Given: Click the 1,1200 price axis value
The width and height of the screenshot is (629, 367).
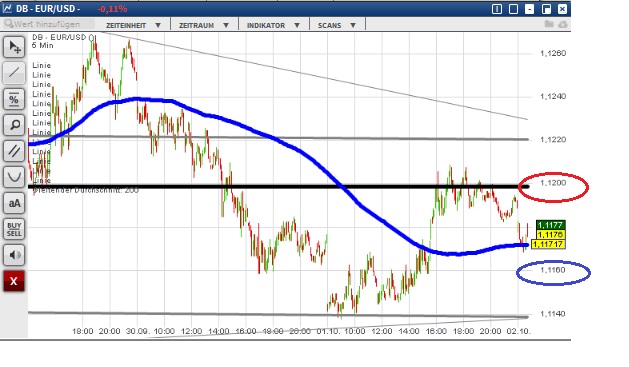Looking at the screenshot, I should point(553,183).
